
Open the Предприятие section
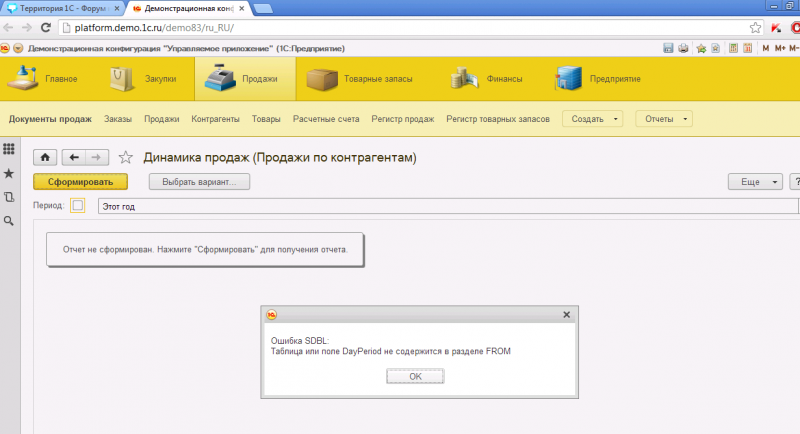pyautogui.click(x=597, y=79)
